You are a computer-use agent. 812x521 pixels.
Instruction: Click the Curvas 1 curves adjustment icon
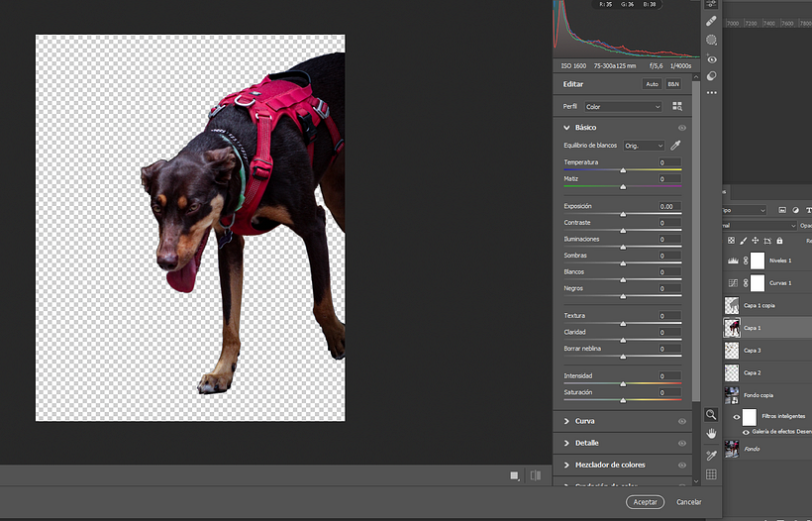pyautogui.click(x=733, y=282)
